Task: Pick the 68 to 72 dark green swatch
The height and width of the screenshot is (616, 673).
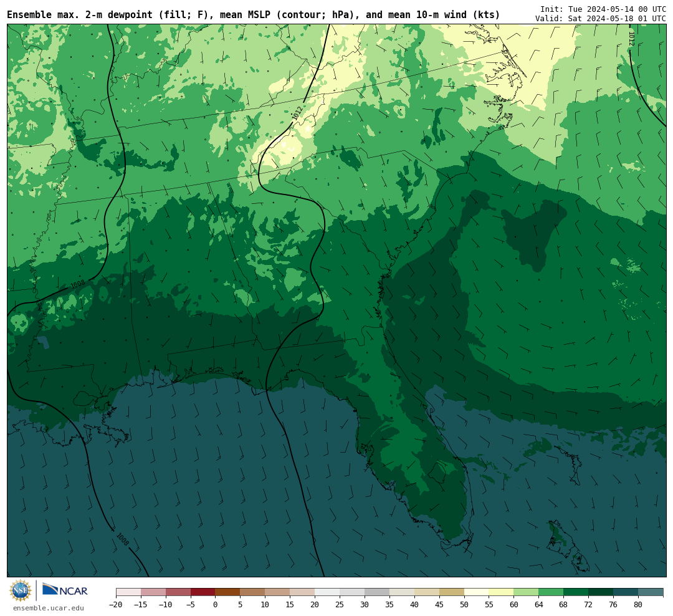Action: 576,592
